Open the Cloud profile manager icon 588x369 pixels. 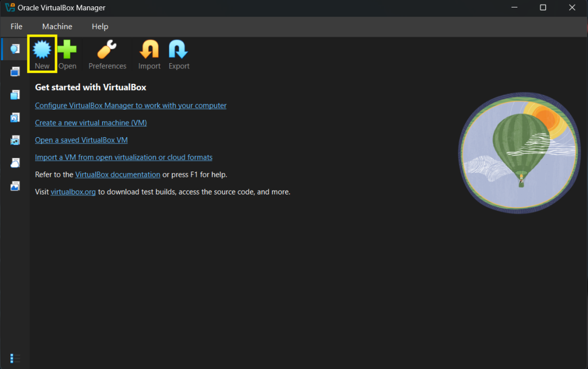tap(14, 163)
